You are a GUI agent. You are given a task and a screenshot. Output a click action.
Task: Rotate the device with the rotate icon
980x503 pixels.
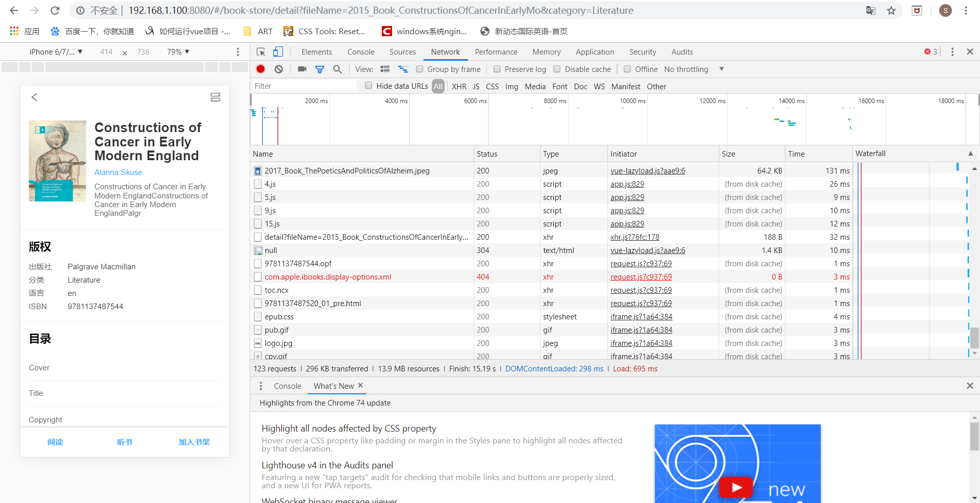pos(125,53)
